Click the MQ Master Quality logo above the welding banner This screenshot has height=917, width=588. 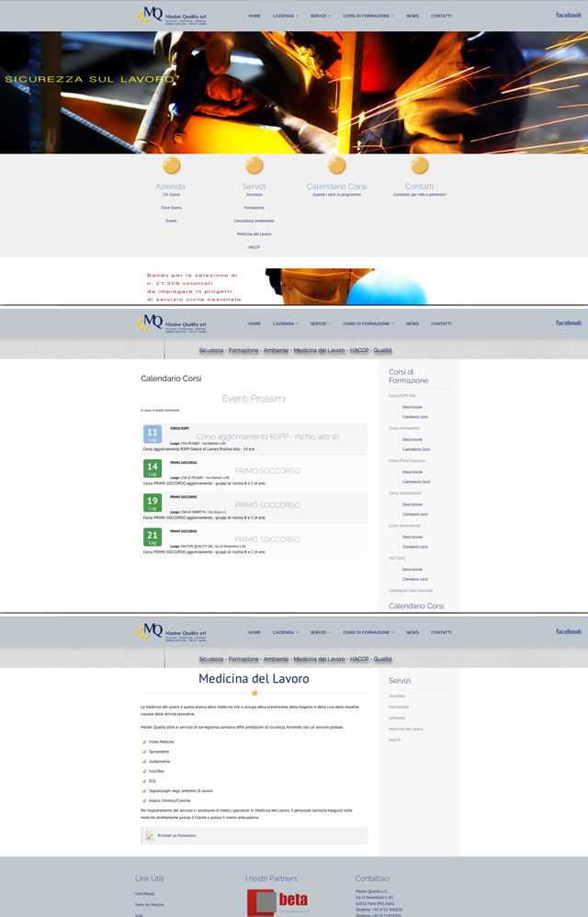pos(171,16)
